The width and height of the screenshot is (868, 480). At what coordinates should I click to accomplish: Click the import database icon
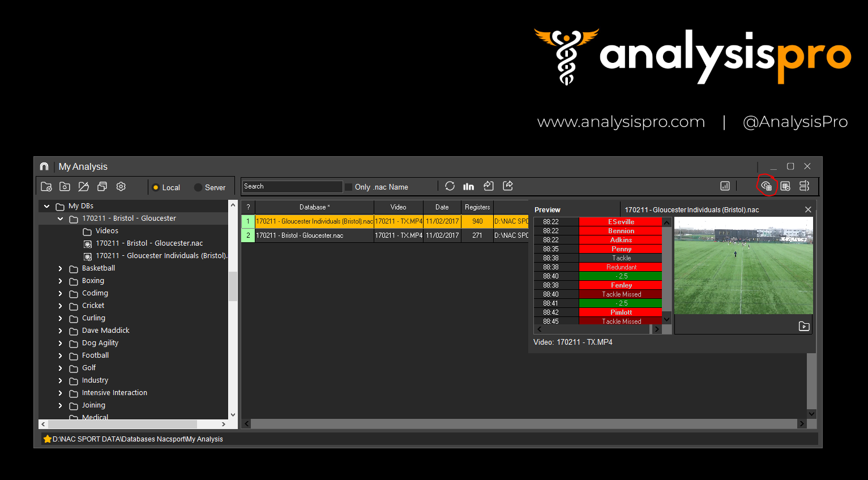coord(489,186)
